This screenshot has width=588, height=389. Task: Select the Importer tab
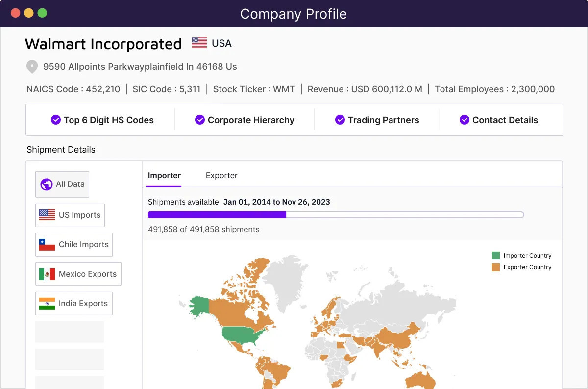[x=164, y=175]
